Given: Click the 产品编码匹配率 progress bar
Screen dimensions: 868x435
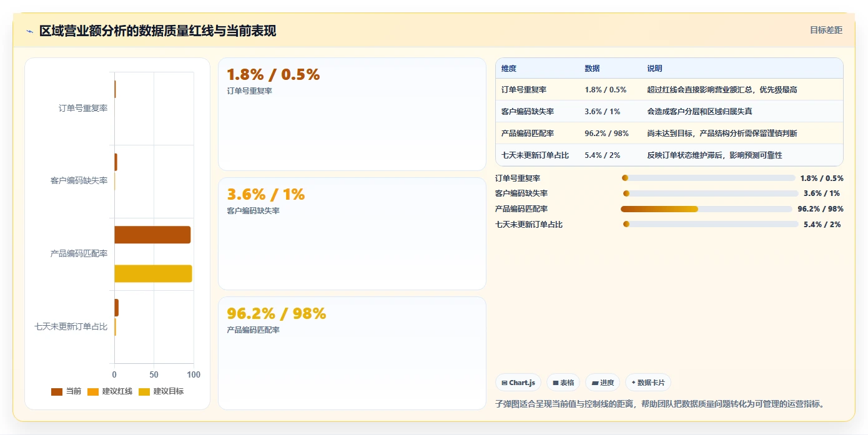Looking at the screenshot, I should pyautogui.click(x=706, y=209).
